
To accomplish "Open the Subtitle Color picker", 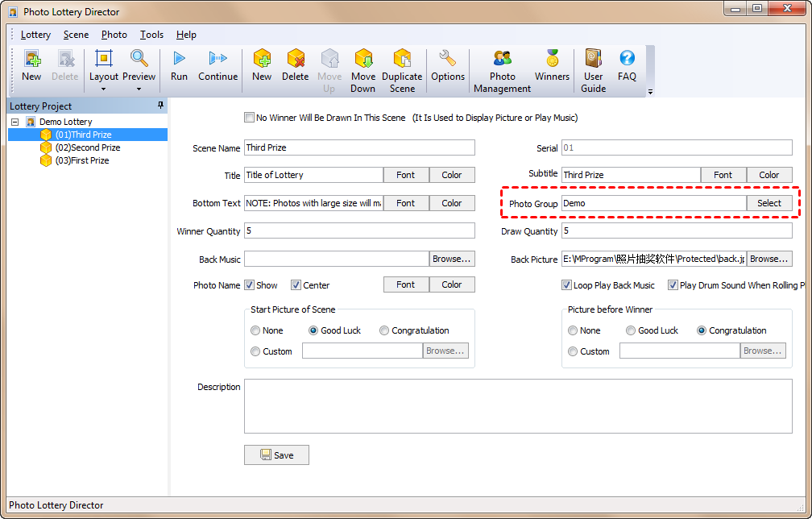I will [769, 175].
